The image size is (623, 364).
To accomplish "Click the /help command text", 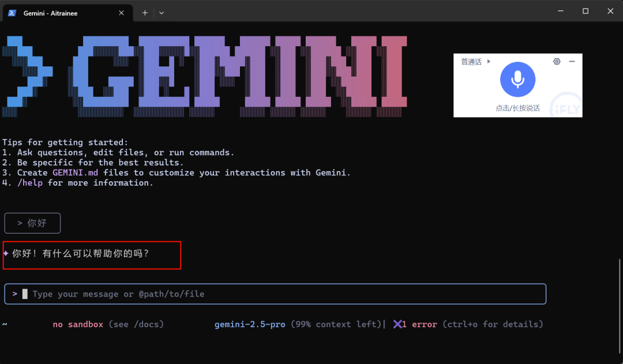I will 30,183.
